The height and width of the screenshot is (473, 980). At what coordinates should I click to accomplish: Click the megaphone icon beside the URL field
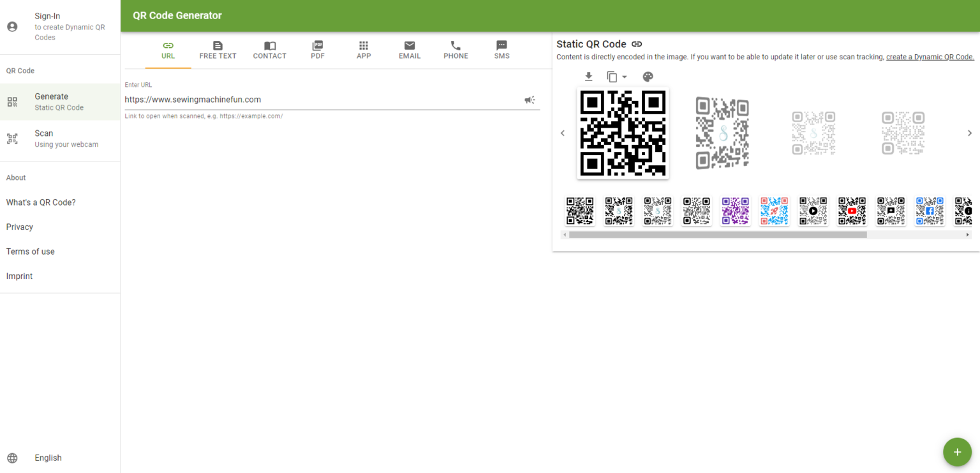pyautogui.click(x=530, y=100)
